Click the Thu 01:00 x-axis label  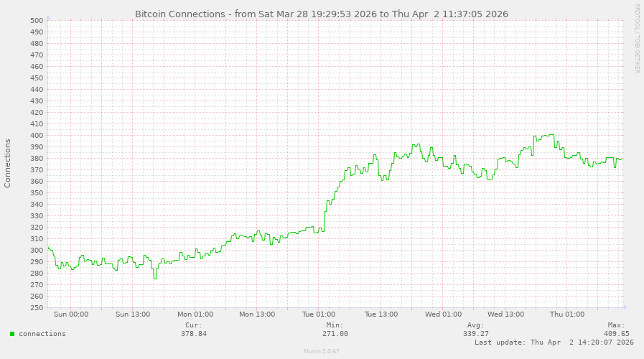click(566, 314)
